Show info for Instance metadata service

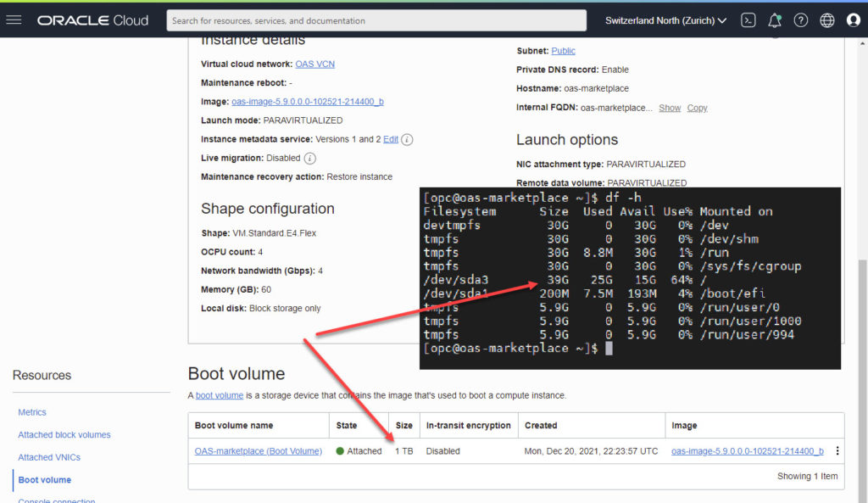tap(407, 140)
